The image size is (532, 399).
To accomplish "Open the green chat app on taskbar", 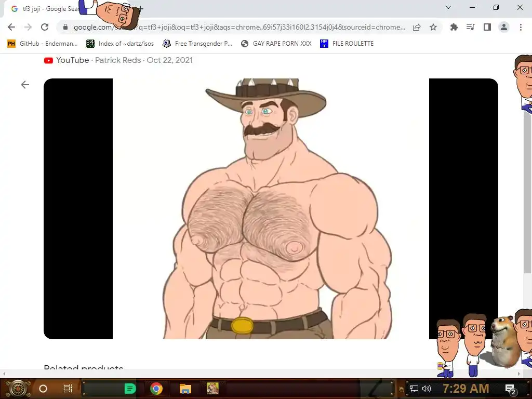I will pyautogui.click(x=130, y=389).
